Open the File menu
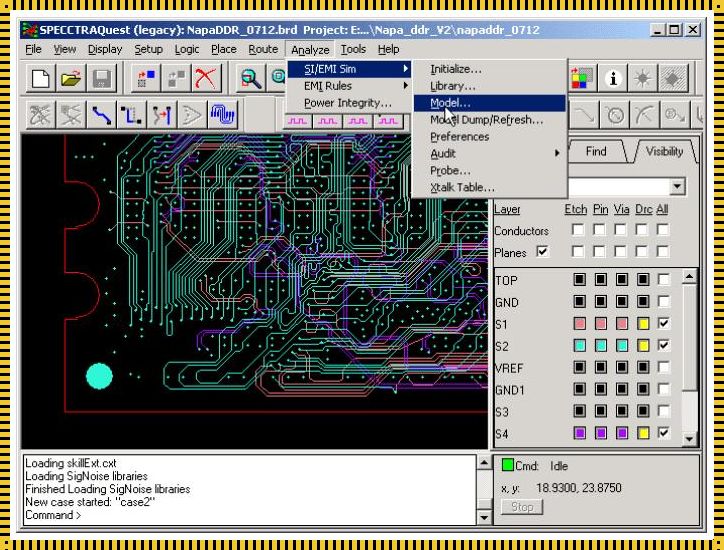 tap(33, 49)
